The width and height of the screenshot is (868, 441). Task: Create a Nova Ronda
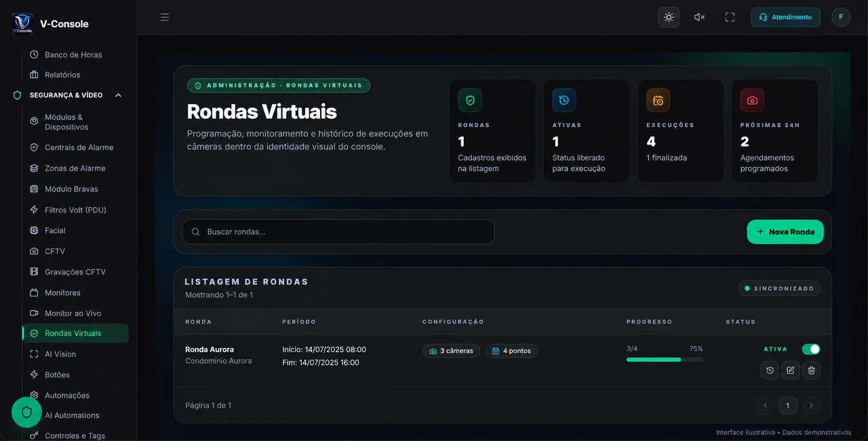pyautogui.click(x=785, y=231)
